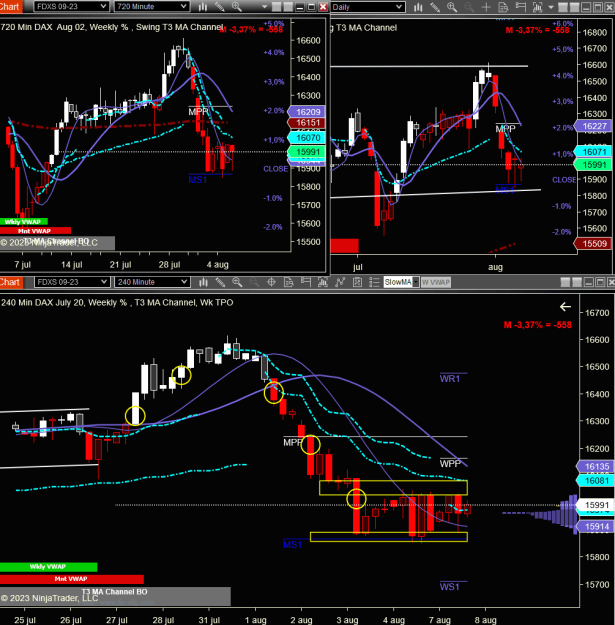Click 16151 red price marker on 720 Min axis

[x=307, y=123]
